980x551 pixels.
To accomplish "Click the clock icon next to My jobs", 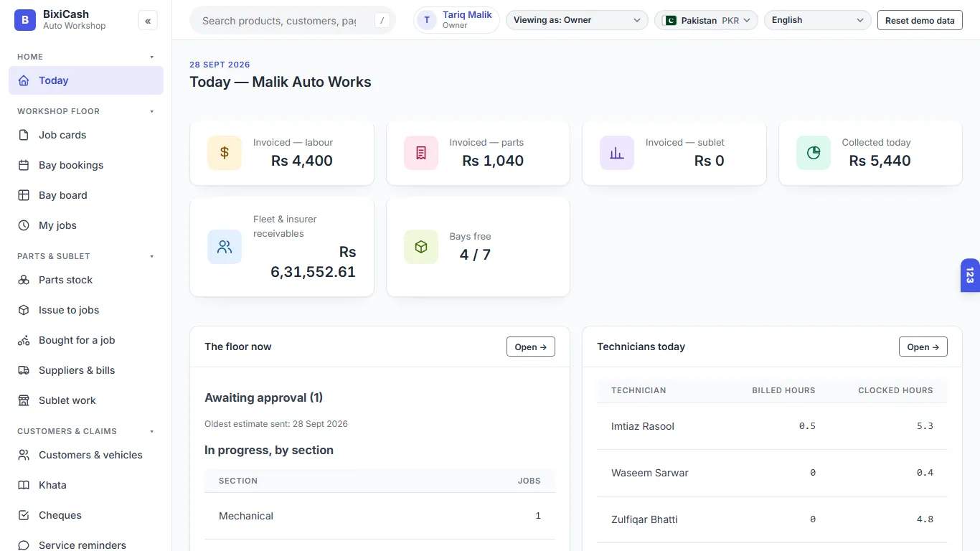I will point(24,225).
